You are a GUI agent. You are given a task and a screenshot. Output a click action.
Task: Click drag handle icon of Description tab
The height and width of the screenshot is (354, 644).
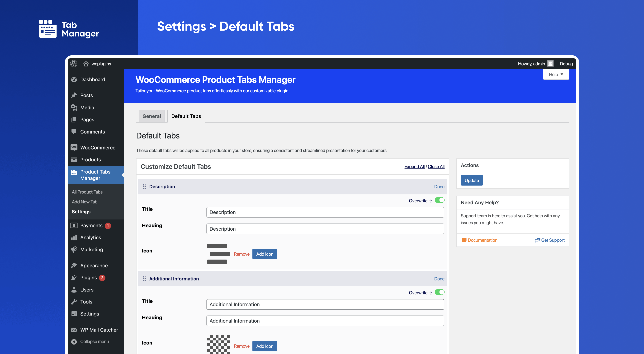coord(144,187)
